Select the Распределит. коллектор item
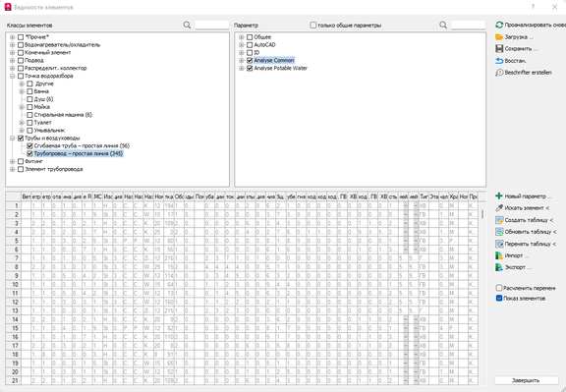 click(56, 68)
